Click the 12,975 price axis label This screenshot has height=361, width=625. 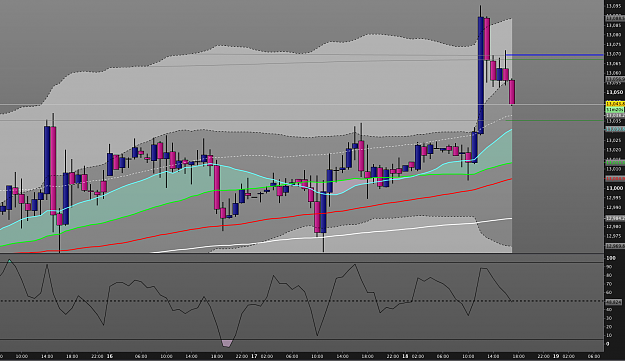[614, 236]
